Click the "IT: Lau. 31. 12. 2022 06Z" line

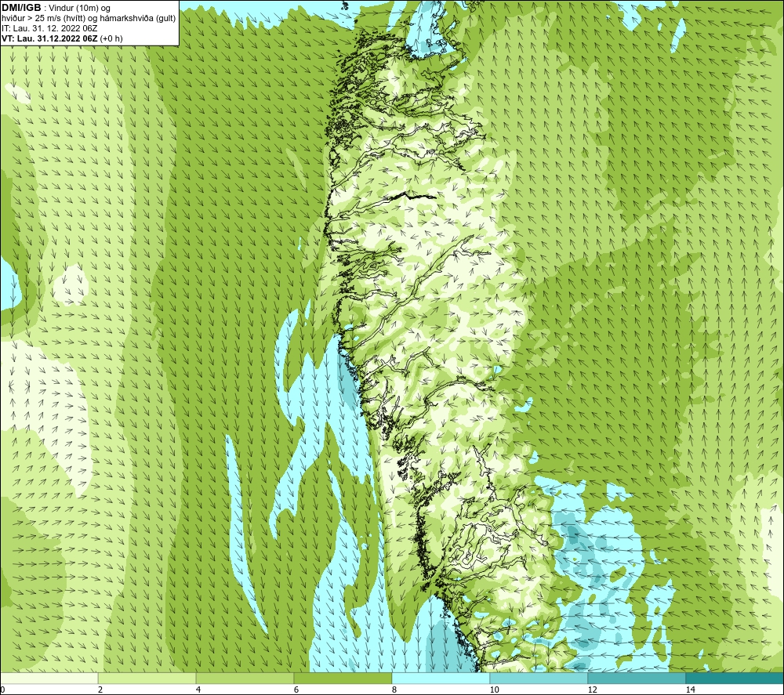click(x=49, y=28)
